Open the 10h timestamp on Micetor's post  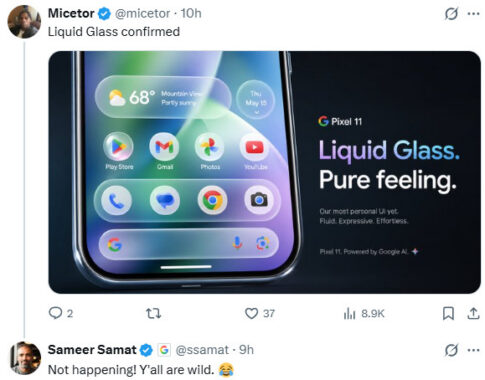pyautogui.click(x=191, y=13)
